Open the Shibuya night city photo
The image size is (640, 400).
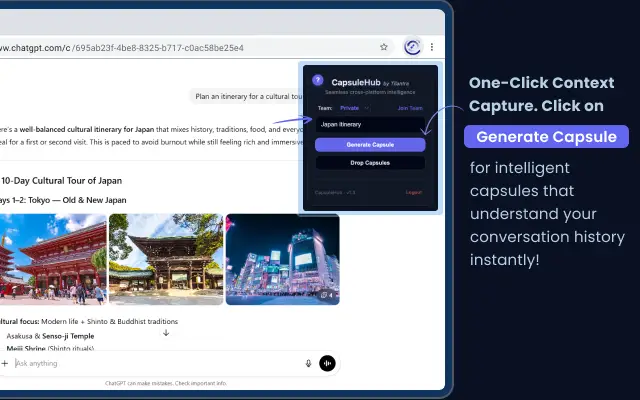tap(282, 259)
